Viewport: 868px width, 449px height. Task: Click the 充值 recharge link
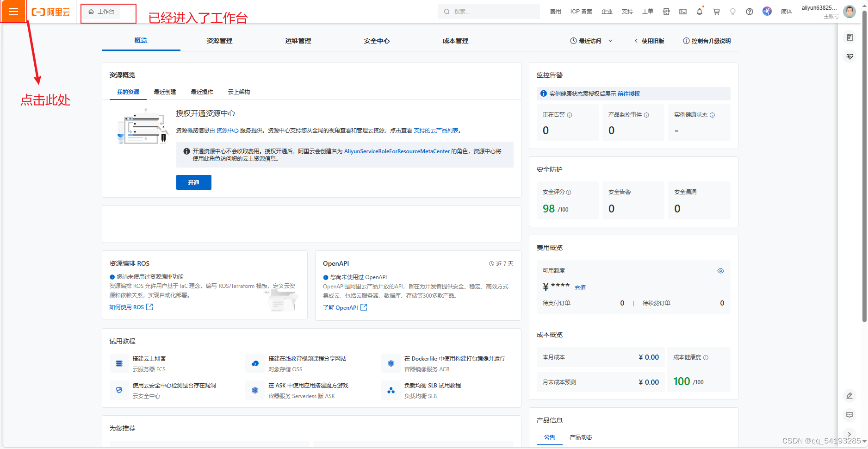pyautogui.click(x=580, y=288)
